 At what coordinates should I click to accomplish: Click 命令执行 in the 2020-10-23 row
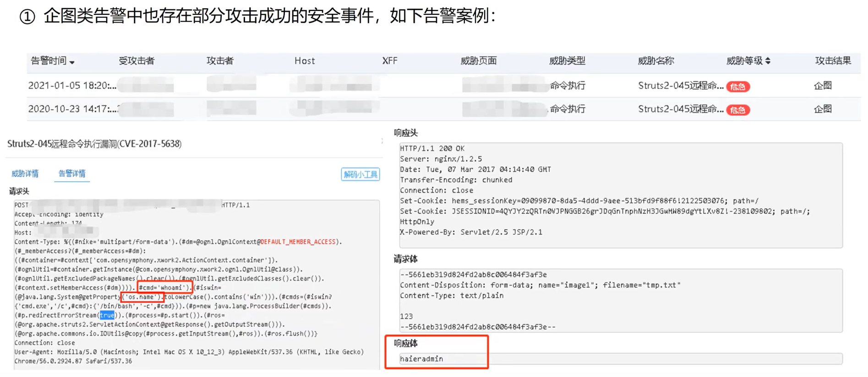568,109
